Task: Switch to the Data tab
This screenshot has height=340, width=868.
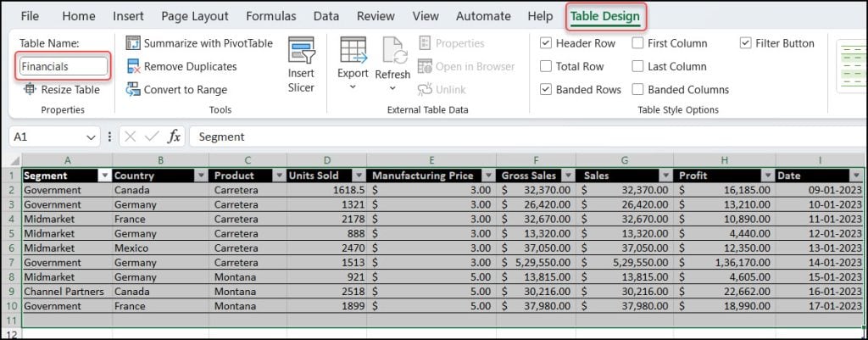Action: [x=326, y=16]
